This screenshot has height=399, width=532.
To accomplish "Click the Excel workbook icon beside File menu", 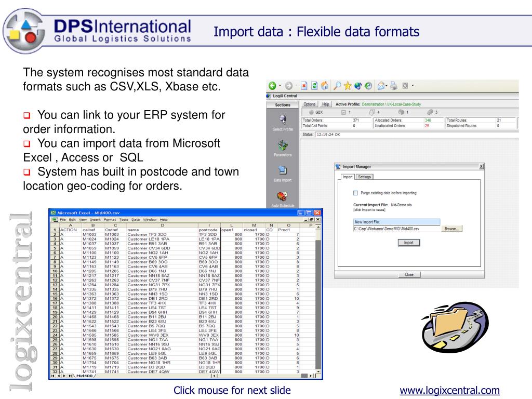I will click(x=55, y=220).
